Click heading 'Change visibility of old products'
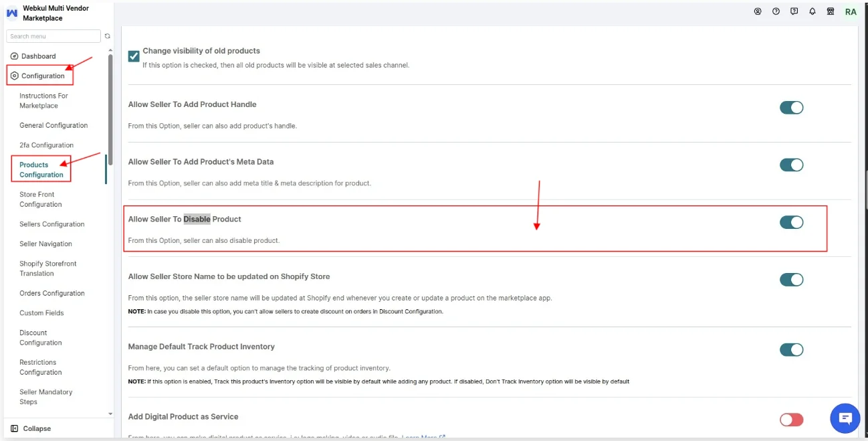 coord(201,51)
